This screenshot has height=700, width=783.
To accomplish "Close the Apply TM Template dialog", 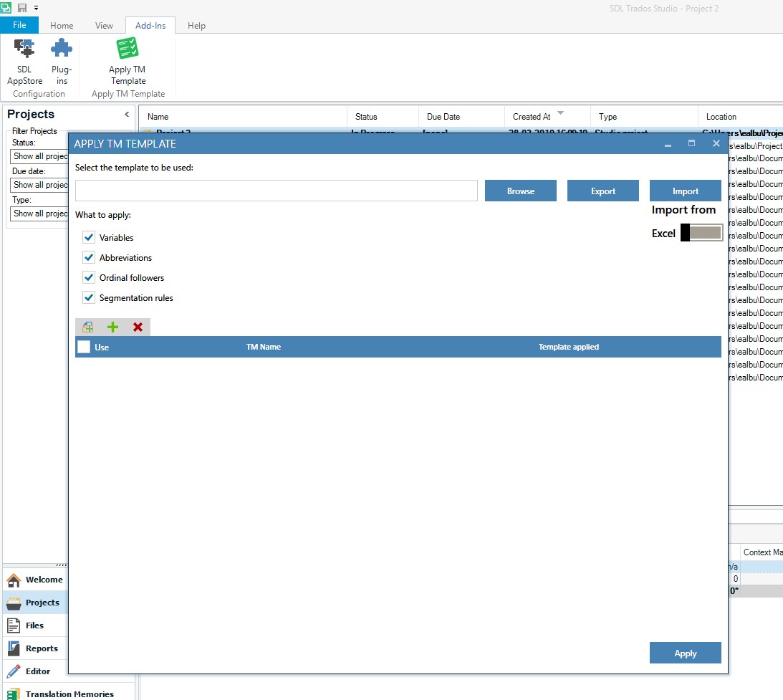I will coord(716,143).
